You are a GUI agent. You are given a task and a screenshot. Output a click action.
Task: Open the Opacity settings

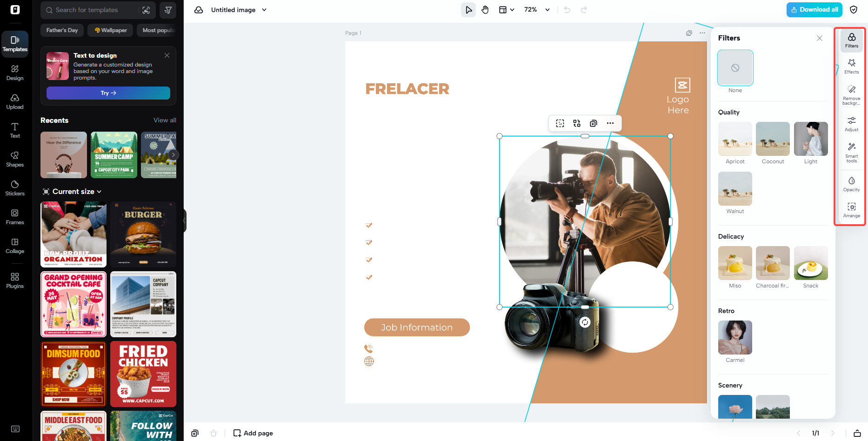click(x=851, y=183)
